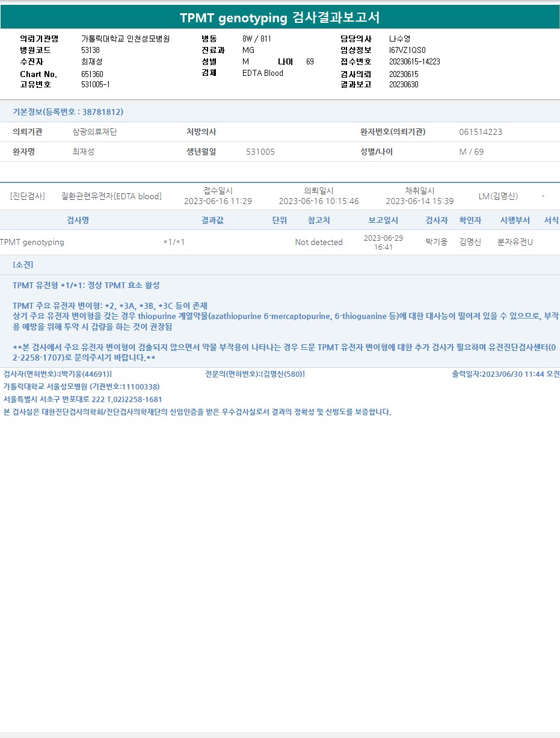Select hospital name '가톨릭대학교 인천성모병원'

point(126,39)
